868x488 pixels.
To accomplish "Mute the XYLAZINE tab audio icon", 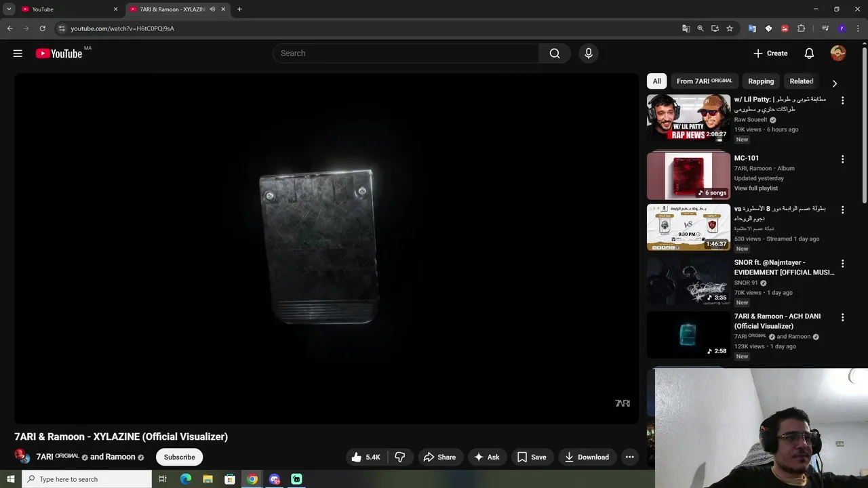I will tap(212, 9).
